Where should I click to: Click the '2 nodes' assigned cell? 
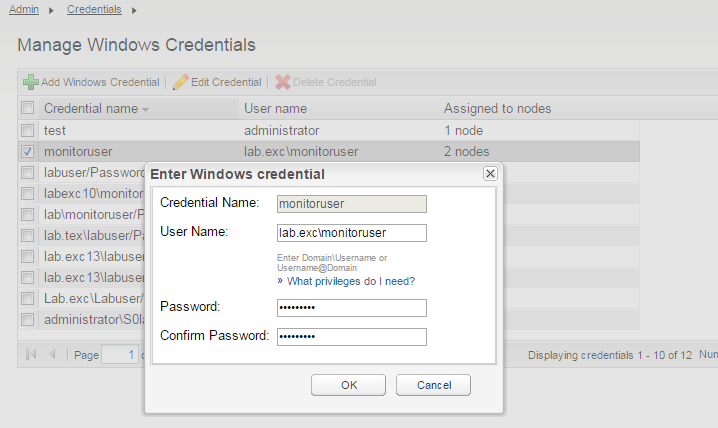467,152
